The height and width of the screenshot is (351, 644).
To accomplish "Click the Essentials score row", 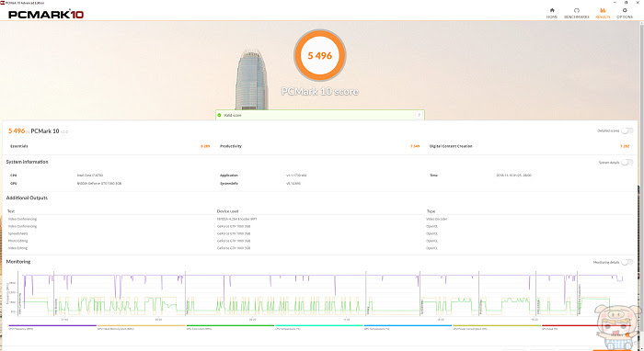I will click(x=109, y=146).
